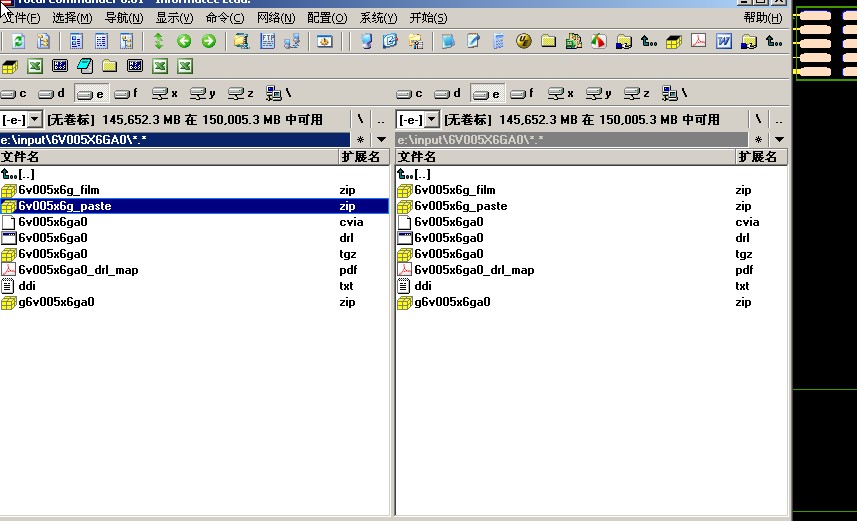The height and width of the screenshot is (521, 857).
Task: Select 6v005x6g_paste zip in right panel
Action: coord(591,206)
